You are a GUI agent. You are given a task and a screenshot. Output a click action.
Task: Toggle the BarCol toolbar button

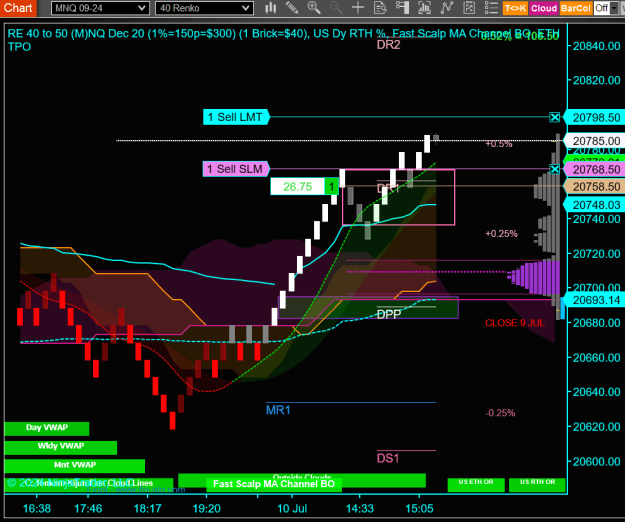click(575, 8)
